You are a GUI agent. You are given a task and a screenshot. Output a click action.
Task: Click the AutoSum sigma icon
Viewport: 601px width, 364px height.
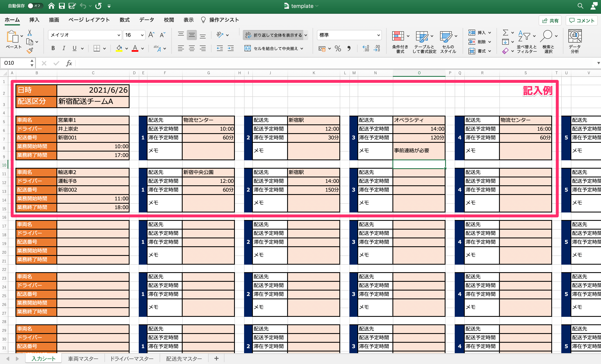click(505, 33)
